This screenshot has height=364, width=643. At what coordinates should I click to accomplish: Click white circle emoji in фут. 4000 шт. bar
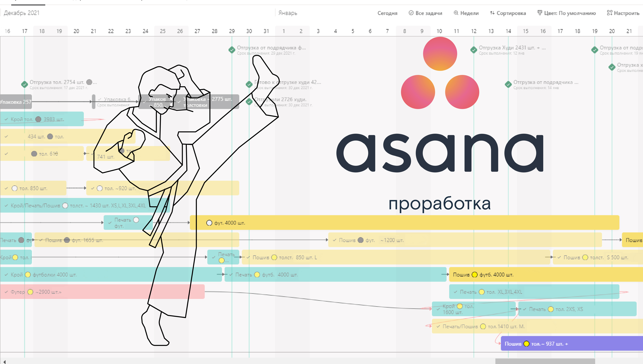tap(209, 223)
